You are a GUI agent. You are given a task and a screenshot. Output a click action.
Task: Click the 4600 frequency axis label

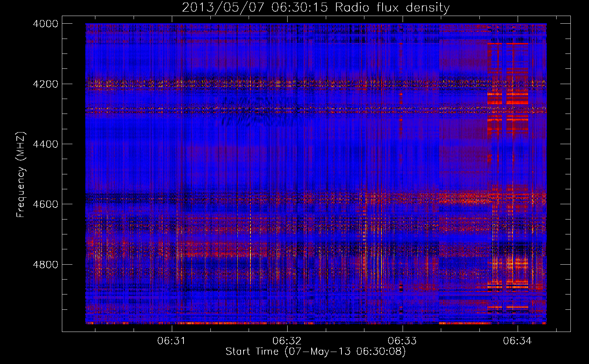coord(46,204)
